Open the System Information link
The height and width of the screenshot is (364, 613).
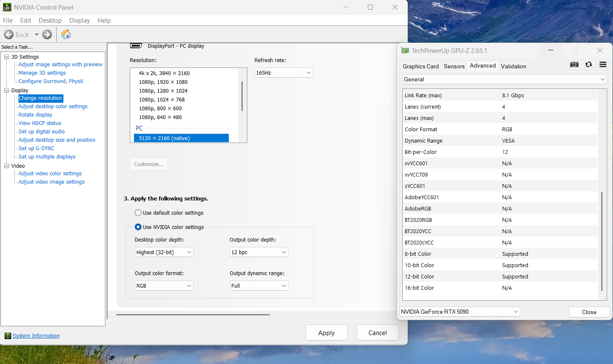click(x=36, y=336)
